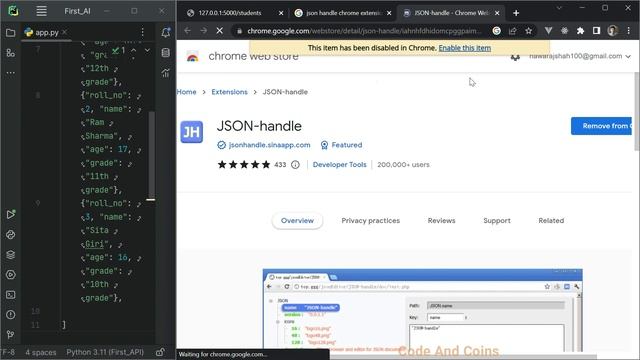
Task: Share this page icon in address bar
Action: [513, 31]
